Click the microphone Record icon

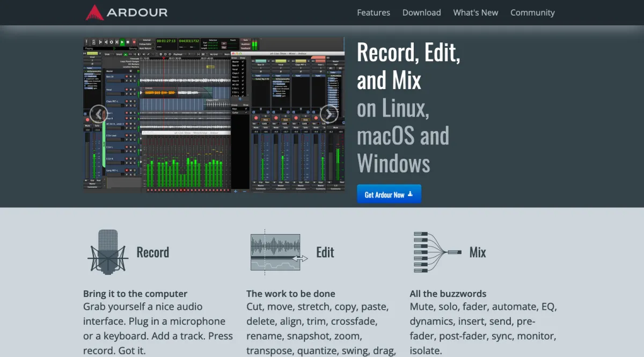(x=108, y=252)
